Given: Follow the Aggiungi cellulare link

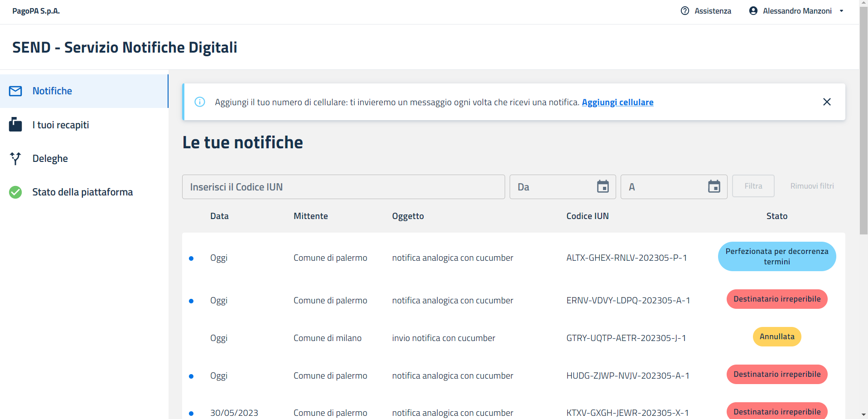Looking at the screenshot, I should (x=617, y=102).
